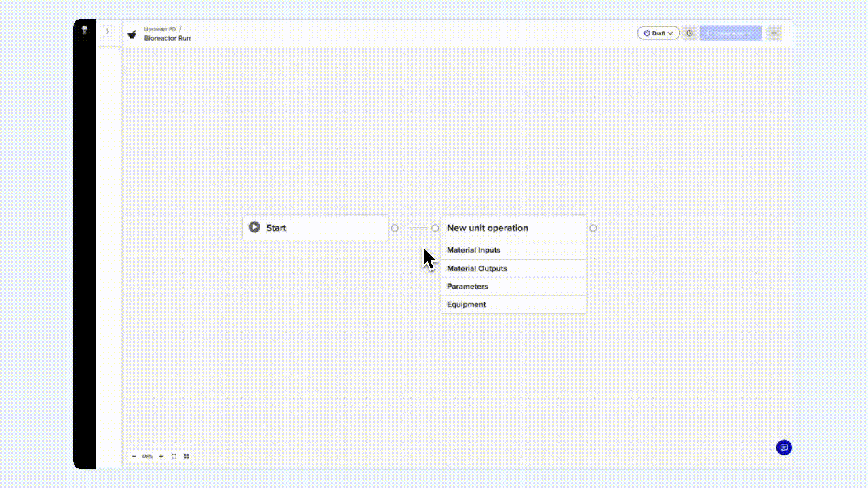Viewport: 868px width, 488px height.
Task: Click the unit operation output connector
Action: pos(593,228)
